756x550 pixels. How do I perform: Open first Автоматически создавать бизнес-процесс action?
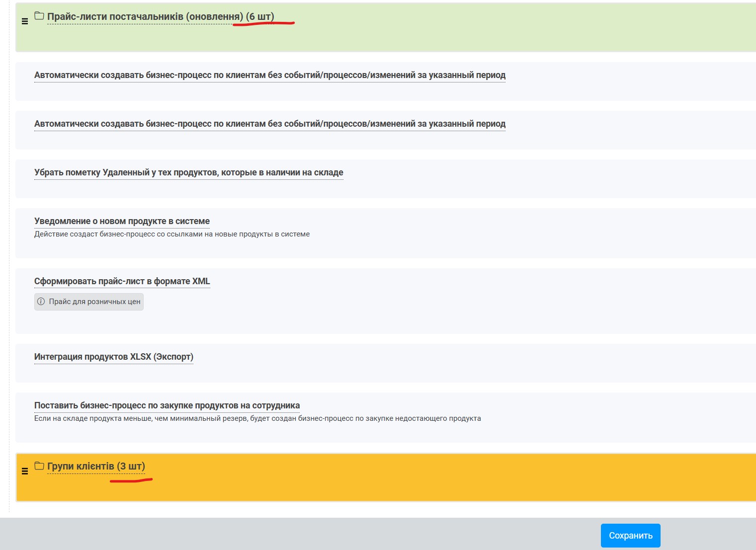pos(269,76)
